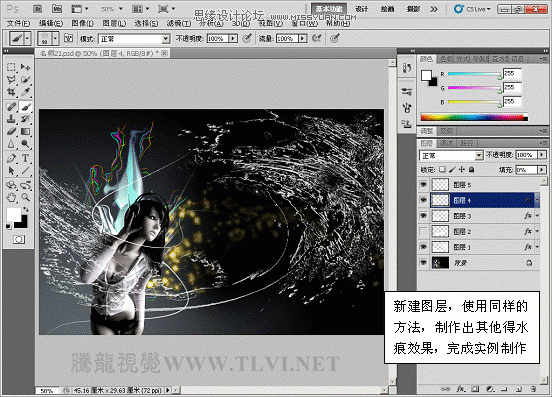Viewport: 552px width, 397px height.
Task: Swap foreground and background colors
Action: click(25, 209)
